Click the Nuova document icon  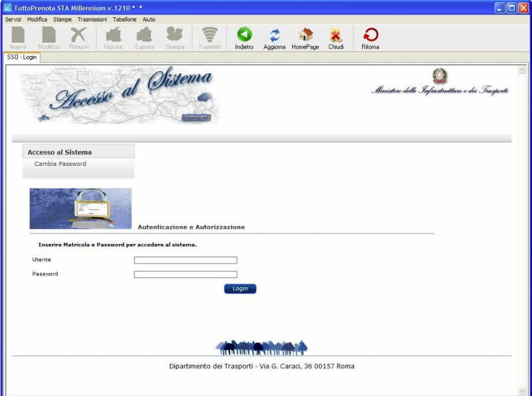coord(18,35)
